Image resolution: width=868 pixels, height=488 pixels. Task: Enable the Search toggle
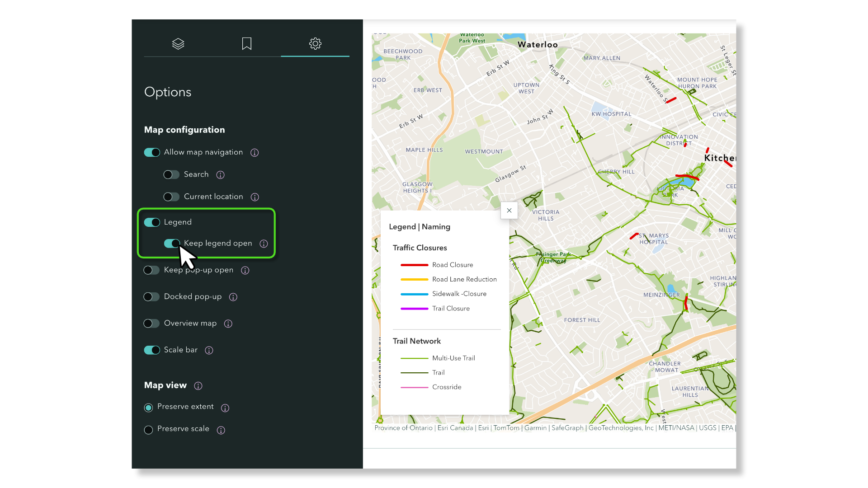point(171,174)
